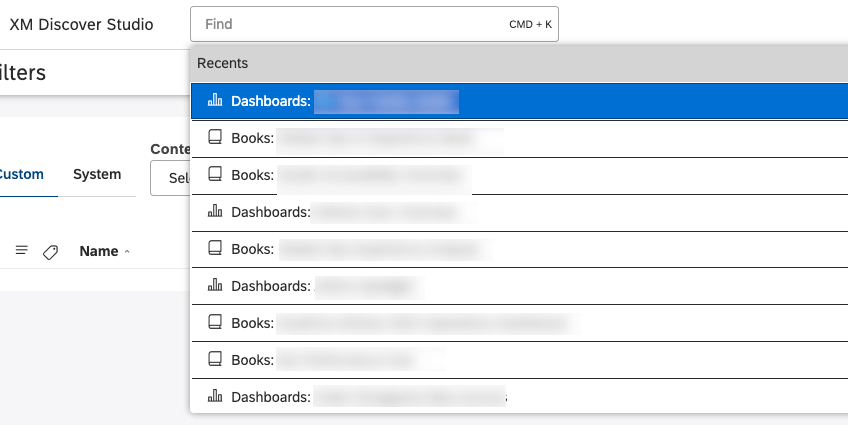Click bar chart icon of third Dashboards result
848x425 pixels.
tap(214, 286)
